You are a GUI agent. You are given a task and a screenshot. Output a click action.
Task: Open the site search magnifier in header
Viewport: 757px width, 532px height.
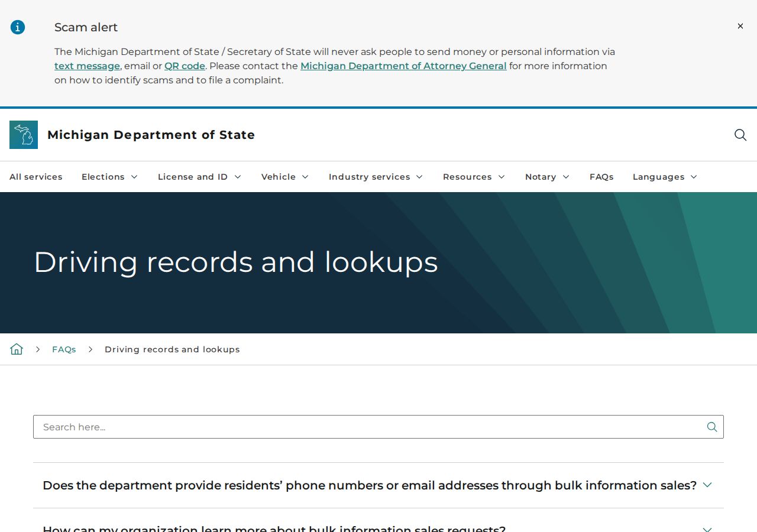point(740,135)
